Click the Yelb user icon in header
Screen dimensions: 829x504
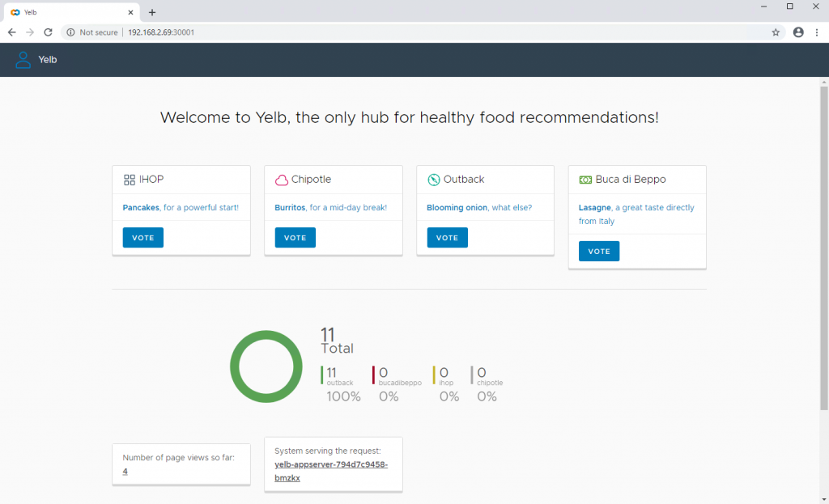(x=23, y=60)
